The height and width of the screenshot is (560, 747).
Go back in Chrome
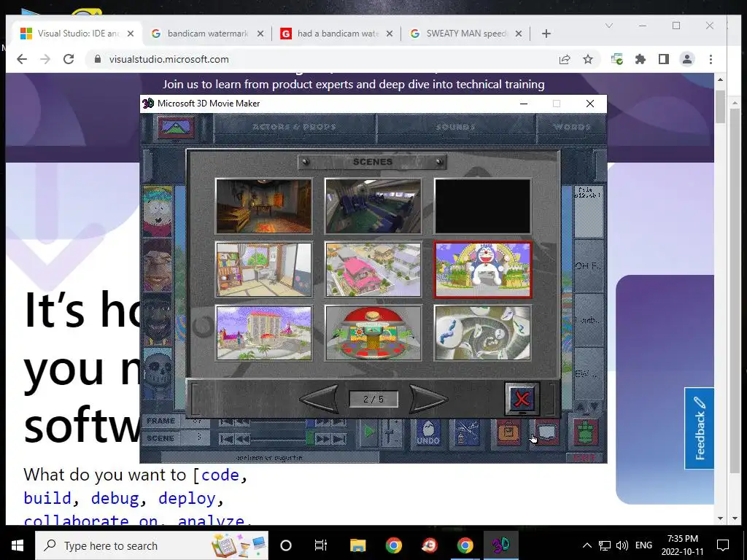click(x=22, y=59)
